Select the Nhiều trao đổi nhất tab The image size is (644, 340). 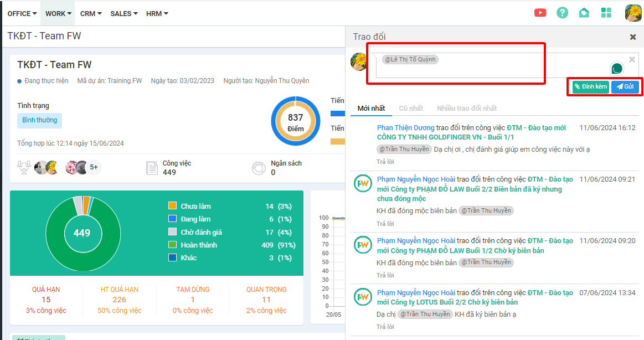[466, 108]
